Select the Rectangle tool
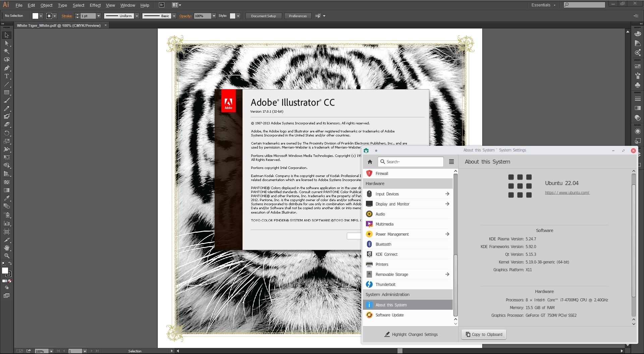Viewport: 644px width, 354px height. coord(7,92)
